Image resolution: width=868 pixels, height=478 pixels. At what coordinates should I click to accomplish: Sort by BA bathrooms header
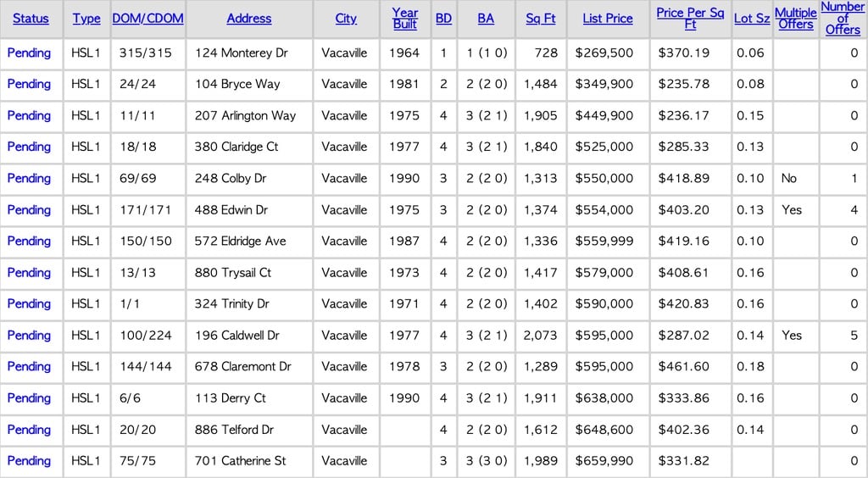[486, 19]
